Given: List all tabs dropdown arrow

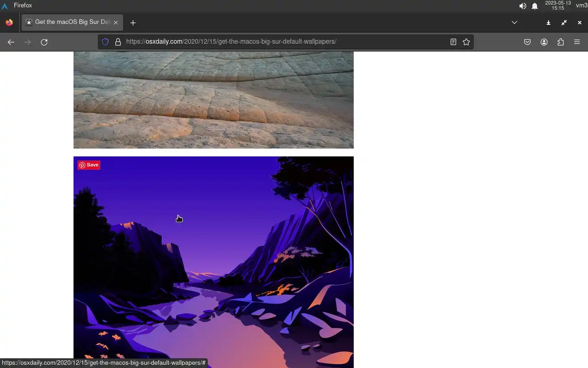Looking at the screenshot, I should 514,22.
